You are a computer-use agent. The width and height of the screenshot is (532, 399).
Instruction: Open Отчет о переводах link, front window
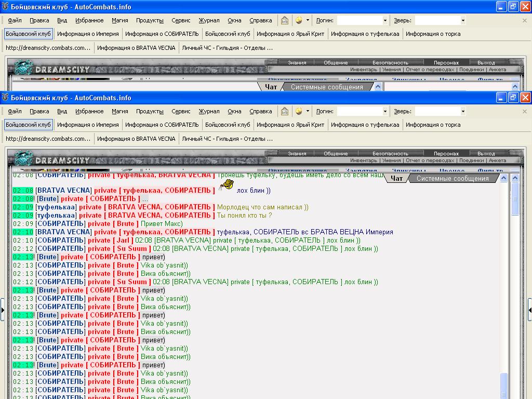tap(430, 161)
